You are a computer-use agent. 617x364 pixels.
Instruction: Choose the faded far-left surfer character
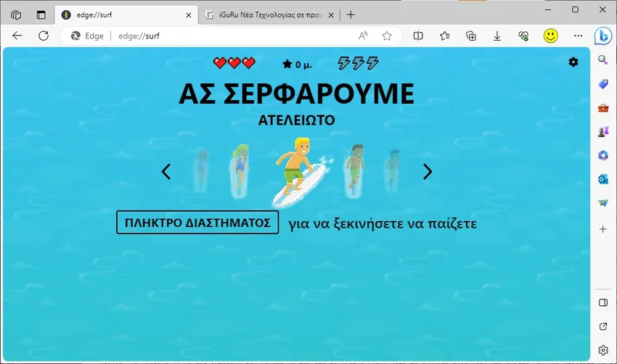(x=201, y=170)
